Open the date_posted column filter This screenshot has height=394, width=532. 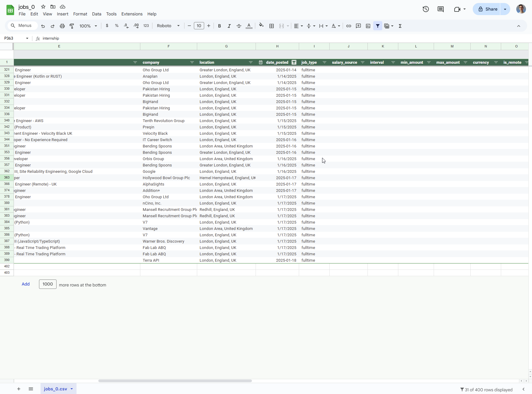tap(294, 63)
